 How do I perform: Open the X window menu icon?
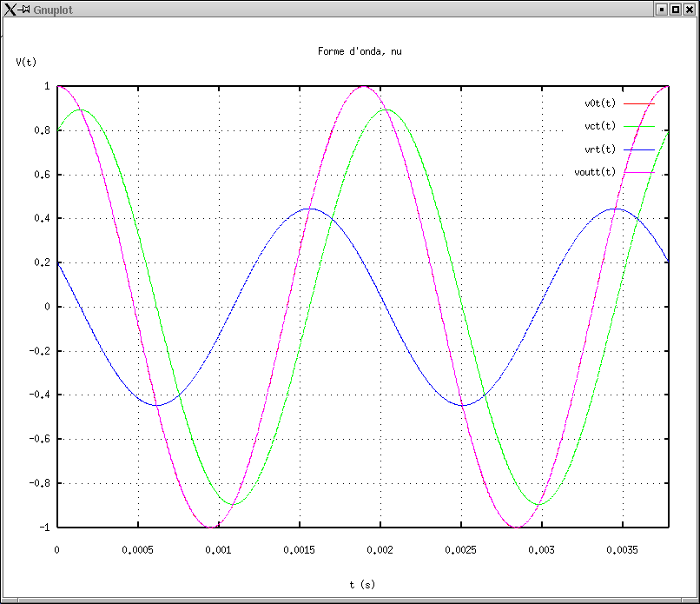click(10, 9)
